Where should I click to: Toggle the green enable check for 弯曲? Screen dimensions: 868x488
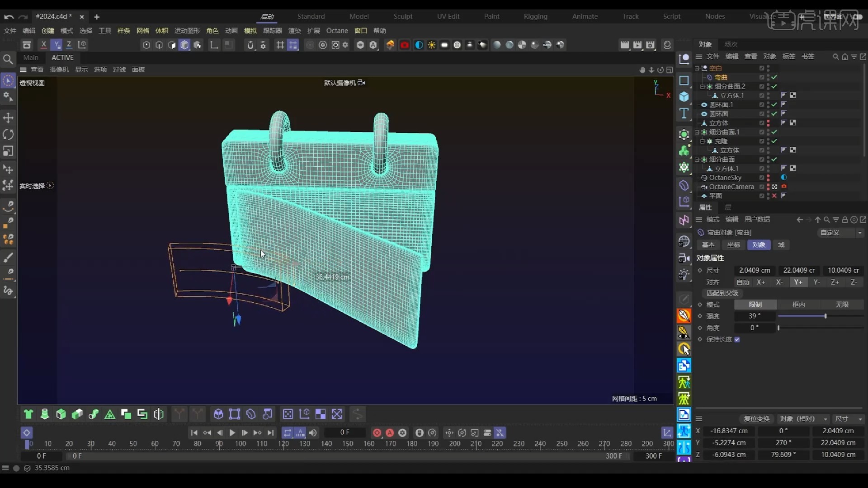coord(774,77)
